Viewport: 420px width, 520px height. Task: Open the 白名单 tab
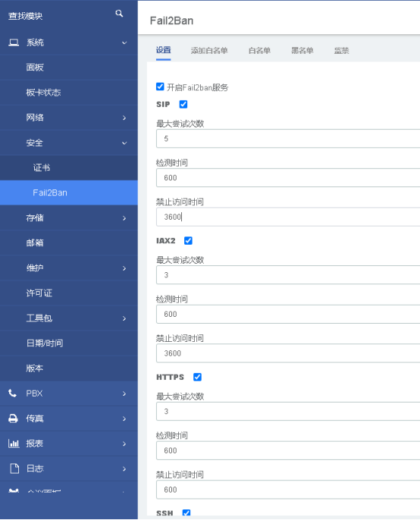point(259,50)
